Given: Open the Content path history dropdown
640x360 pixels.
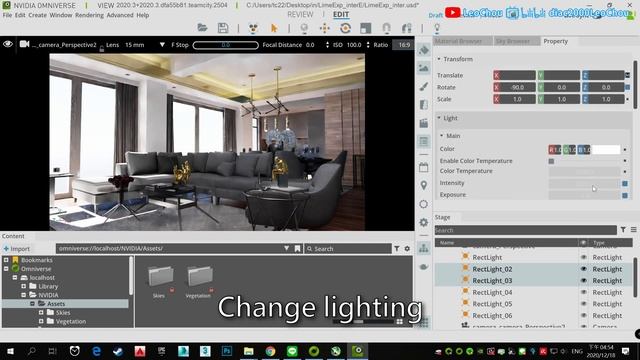Looking at the screenshot, I should (x=287, y=248).
